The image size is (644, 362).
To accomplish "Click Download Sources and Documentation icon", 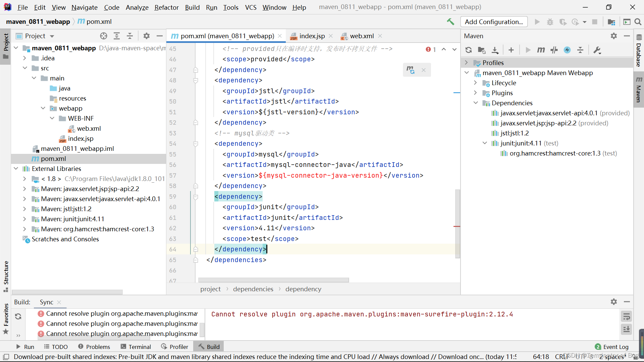I will (x=495, y=50).
